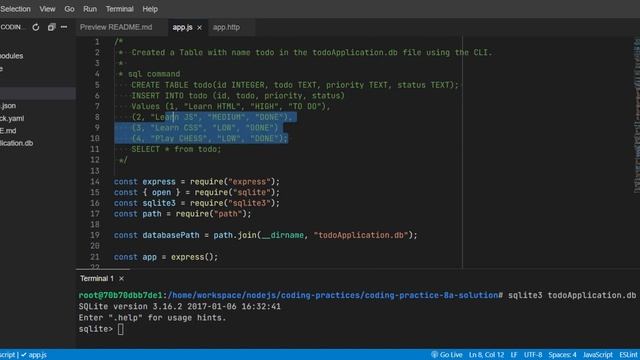Change Spaces: 4 indentation setting
The width and height of the screenshot is (640, 360).
tap(562, 355)
